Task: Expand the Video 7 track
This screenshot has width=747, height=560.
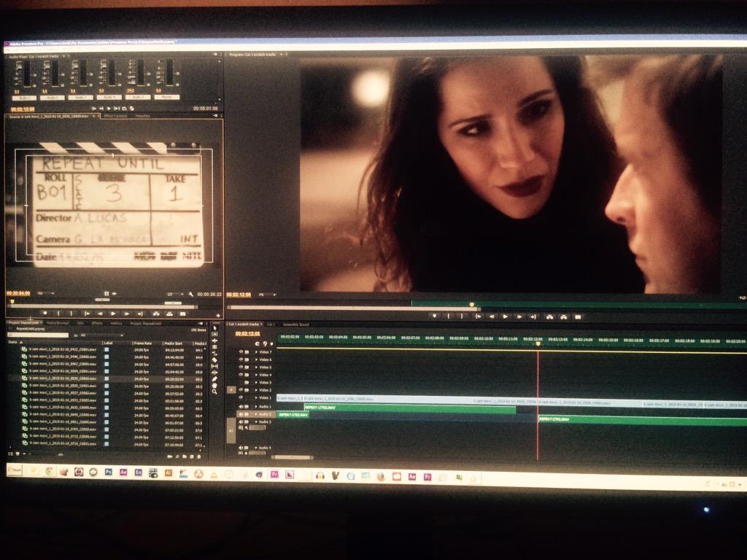Action: point(256,352)
